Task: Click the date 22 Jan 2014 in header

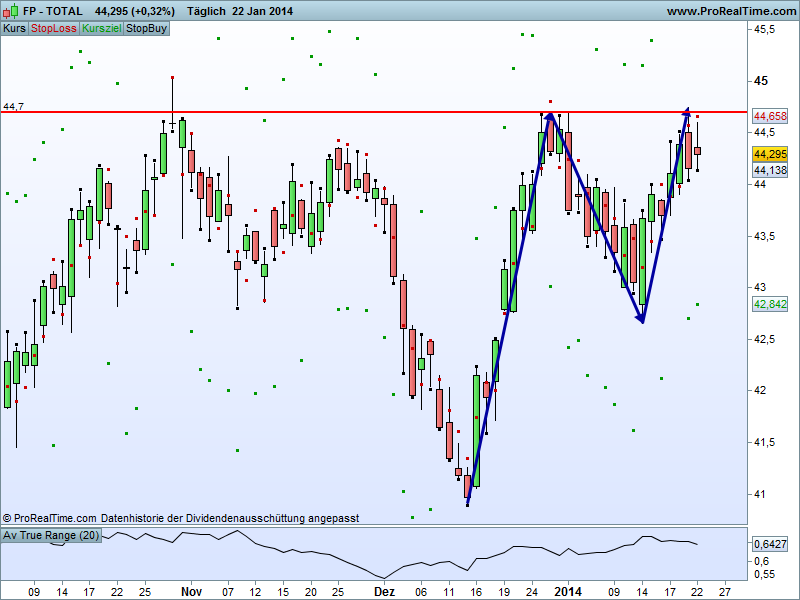Action: [x=262, y=11]
